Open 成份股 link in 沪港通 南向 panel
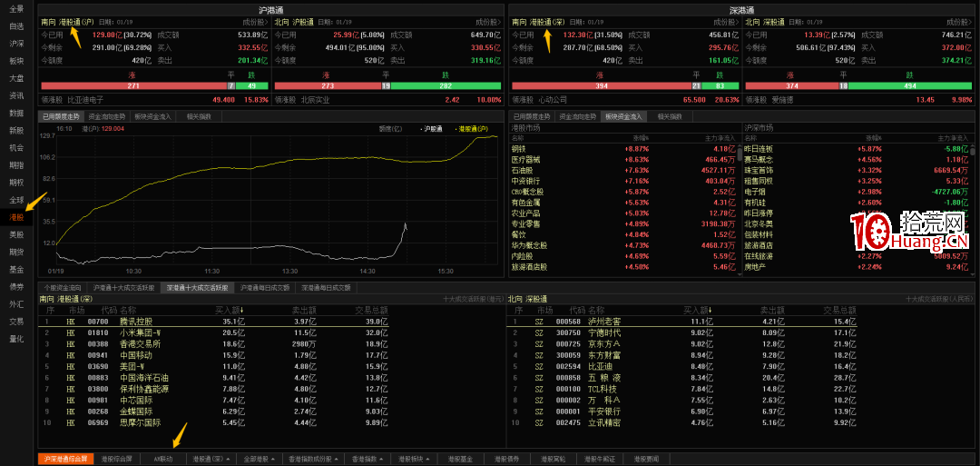This screenshot has width=980, height=466. coord(256,20)
